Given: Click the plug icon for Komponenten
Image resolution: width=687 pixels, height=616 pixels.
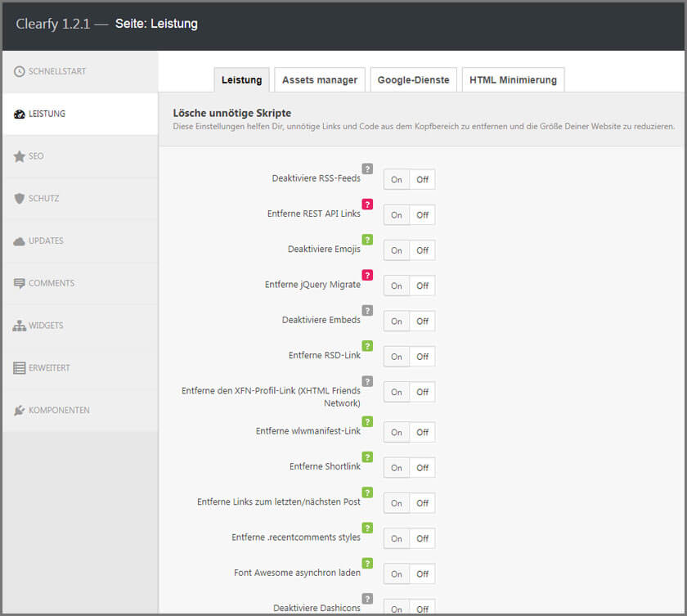Looking at the screenshot, I should [20, 410].
